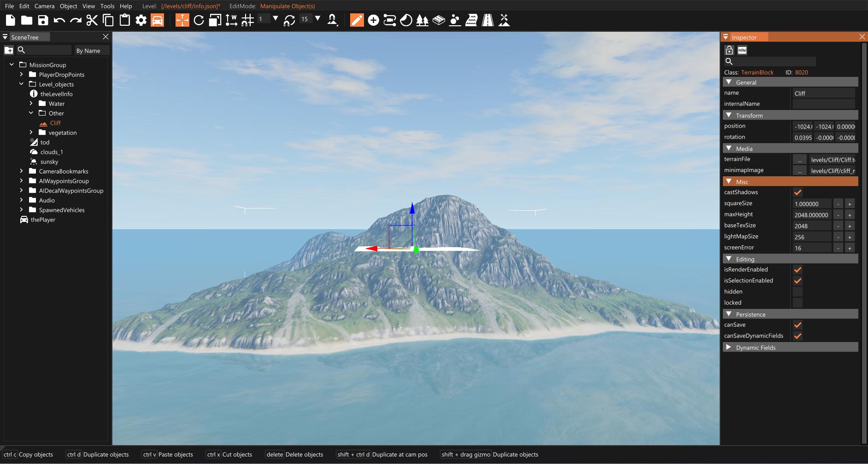868x464 pixels.
Task: Activate object edit pencil mode
Action: (x=357, y=20)
